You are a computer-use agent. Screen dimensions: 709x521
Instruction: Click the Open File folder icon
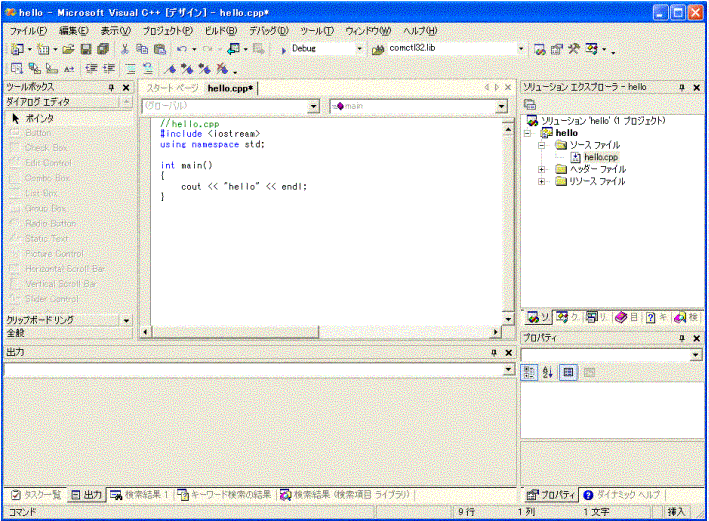pyautogui.click(x=68, y=48)
